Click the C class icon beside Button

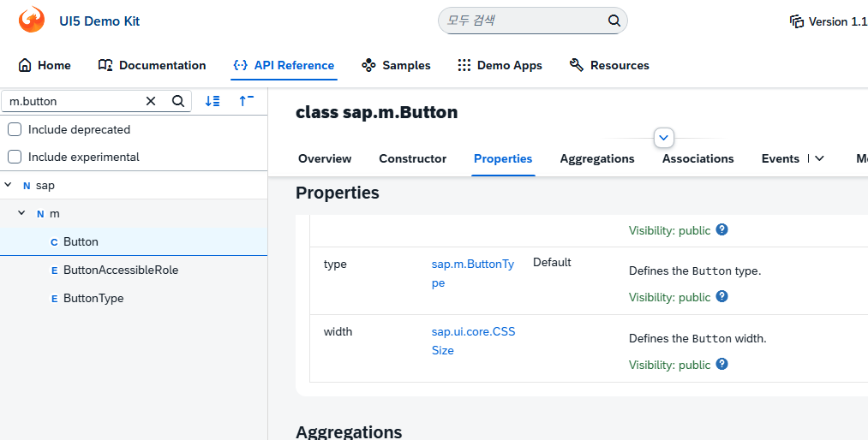pyautogui.click(x=54, y=242)
